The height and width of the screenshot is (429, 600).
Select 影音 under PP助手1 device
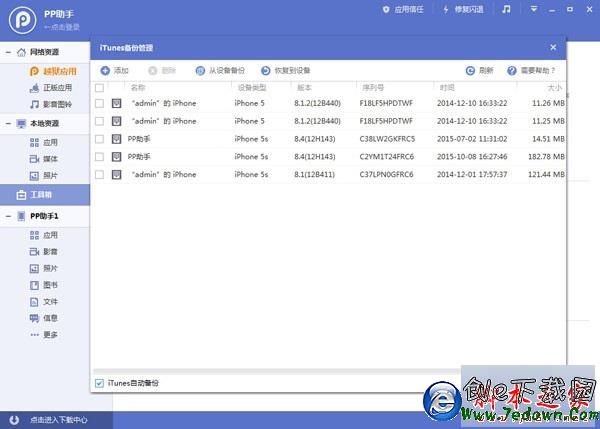(44, 251)
